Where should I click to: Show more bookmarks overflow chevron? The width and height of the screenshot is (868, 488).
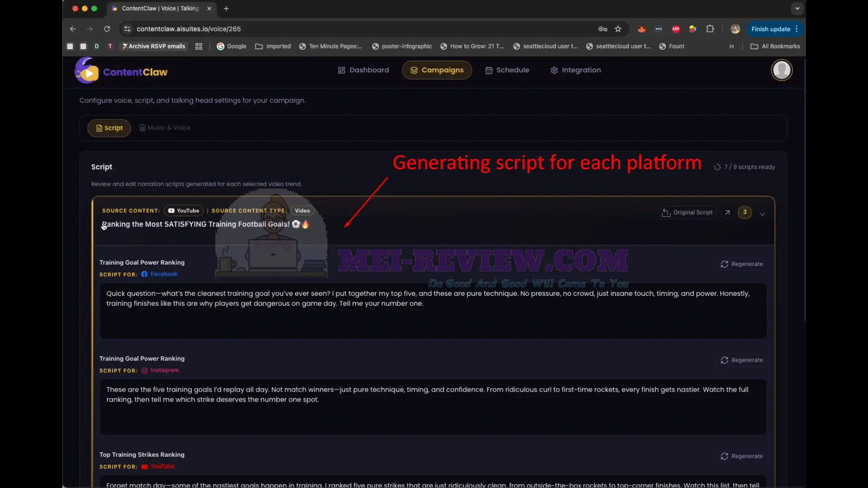731,47
